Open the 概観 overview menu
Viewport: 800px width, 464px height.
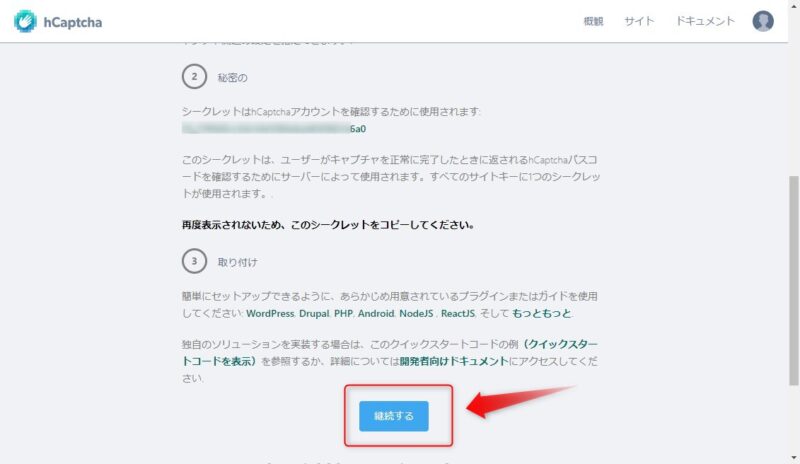pos(593,21)
